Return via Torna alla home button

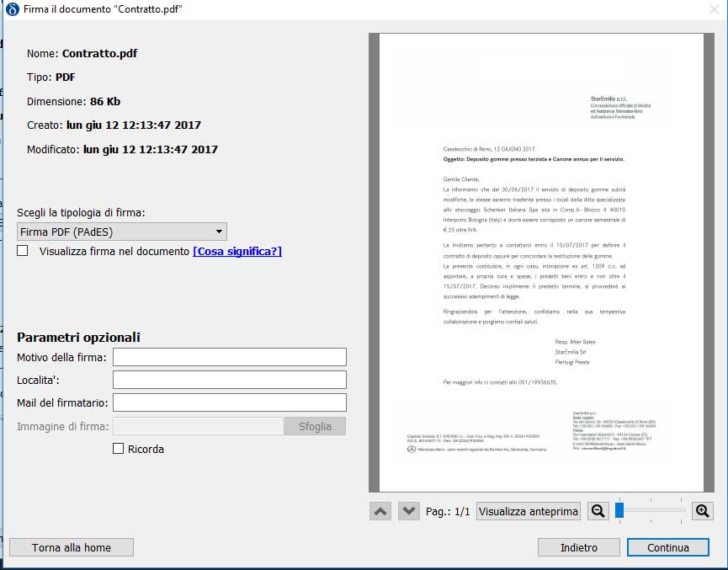click(x=72, y=547)
